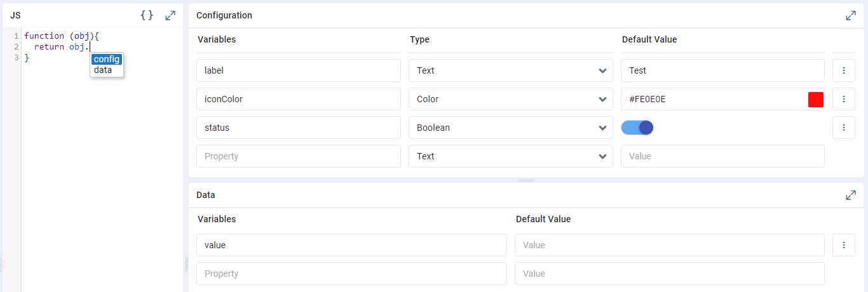Click the label default value field
The width and height of the screenshot is (868, 292).
pos(722,70)
